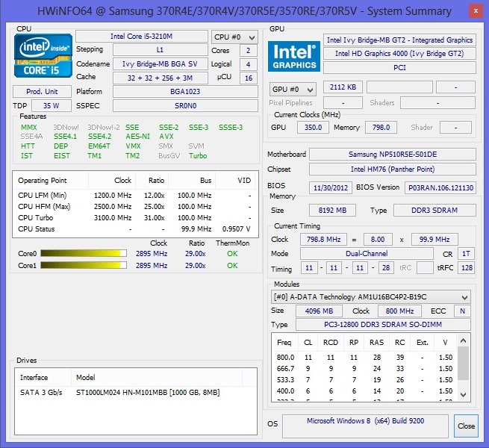Click Intel Ivy Bridge-MB GT2 Integrated Graphics field
This screenshot has height=448, width=489.
click(x=399, y=40)
